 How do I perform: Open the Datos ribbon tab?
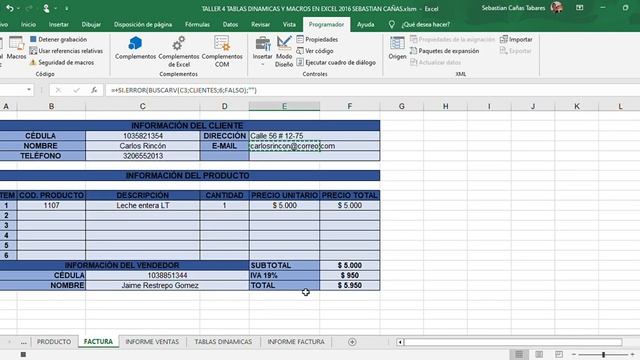pos(230,24)
